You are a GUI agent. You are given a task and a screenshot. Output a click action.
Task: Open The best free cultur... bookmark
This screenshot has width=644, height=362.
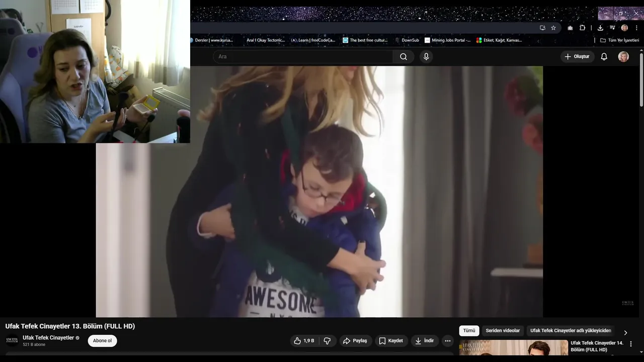coord(365,40)
